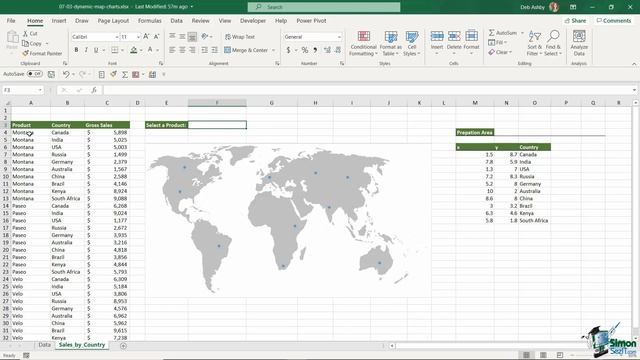Screen dimensions: 640x360
Task: Click cell containing South Africa in row 13
Action: (67, 198)
